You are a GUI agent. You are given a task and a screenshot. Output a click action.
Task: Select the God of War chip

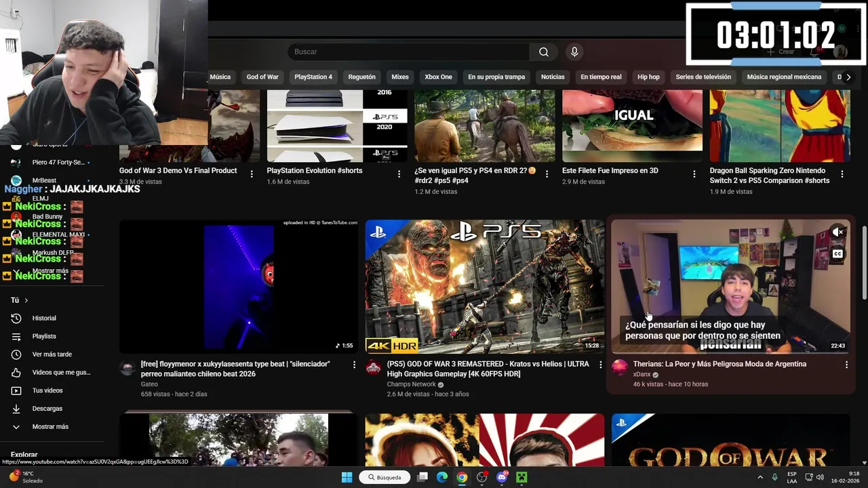click(262, 77)
